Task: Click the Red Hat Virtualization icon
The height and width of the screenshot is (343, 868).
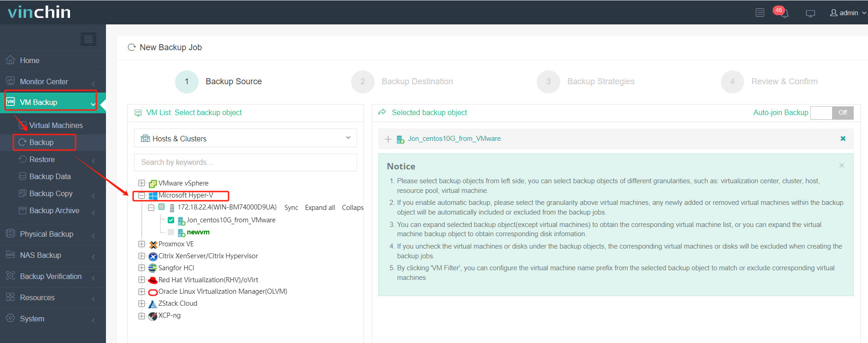Action: [x=153, y=280]
